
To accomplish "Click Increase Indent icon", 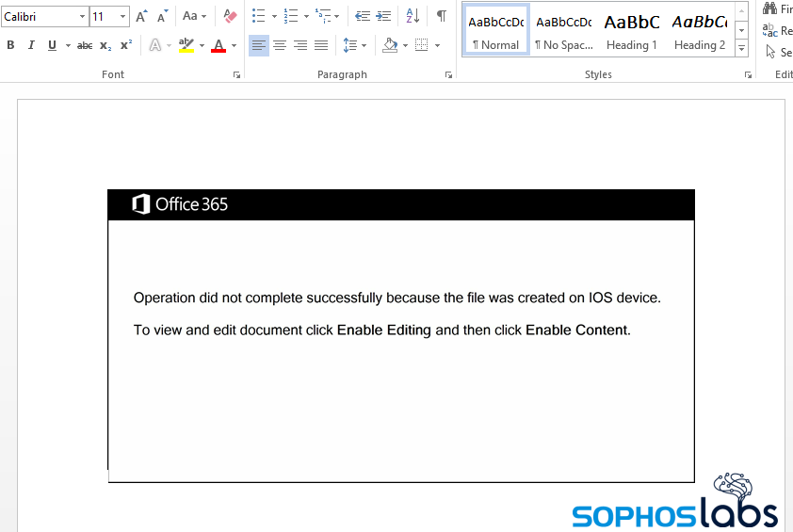I will [x=383, y=16].
